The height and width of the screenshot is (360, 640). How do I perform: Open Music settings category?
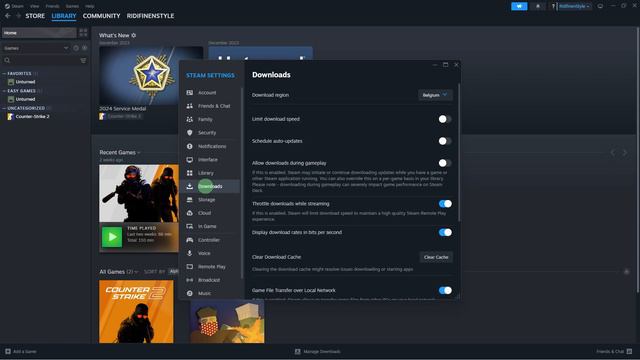210,293
